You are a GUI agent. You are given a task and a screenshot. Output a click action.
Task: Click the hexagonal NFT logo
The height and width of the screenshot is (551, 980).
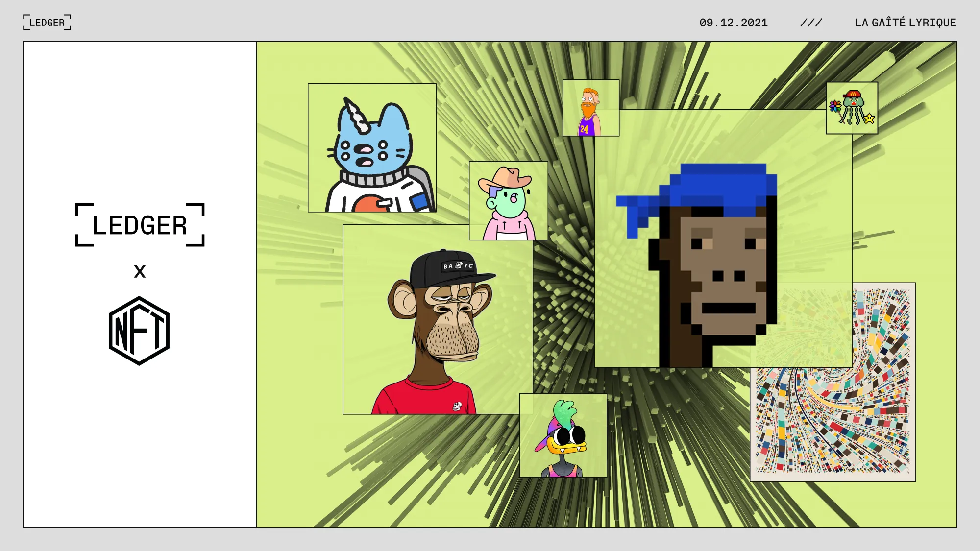coord(139,331)
